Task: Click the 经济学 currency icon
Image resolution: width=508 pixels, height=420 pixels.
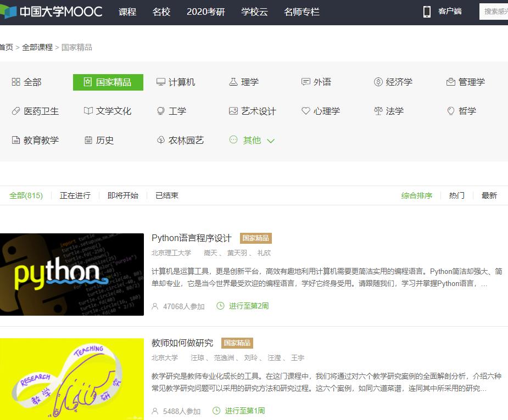Action: click(378, 82)
